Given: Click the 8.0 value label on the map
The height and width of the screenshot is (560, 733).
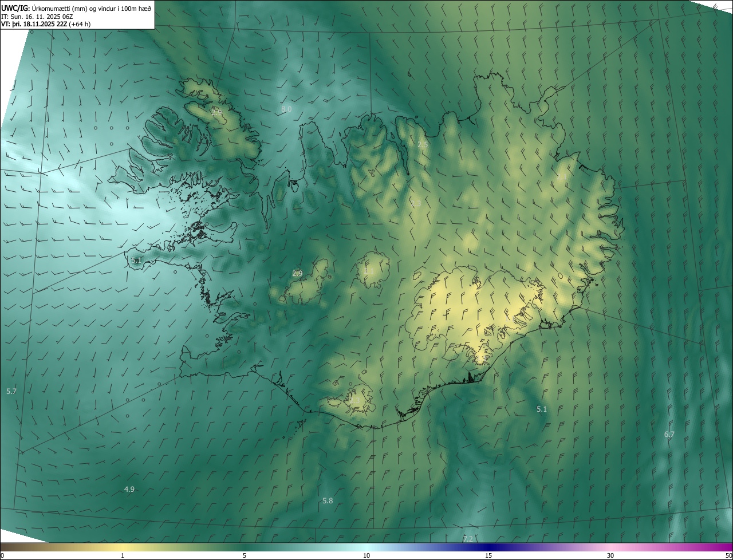Looking at the screenshot, I should pyautogui.click(x=286, y=109).
